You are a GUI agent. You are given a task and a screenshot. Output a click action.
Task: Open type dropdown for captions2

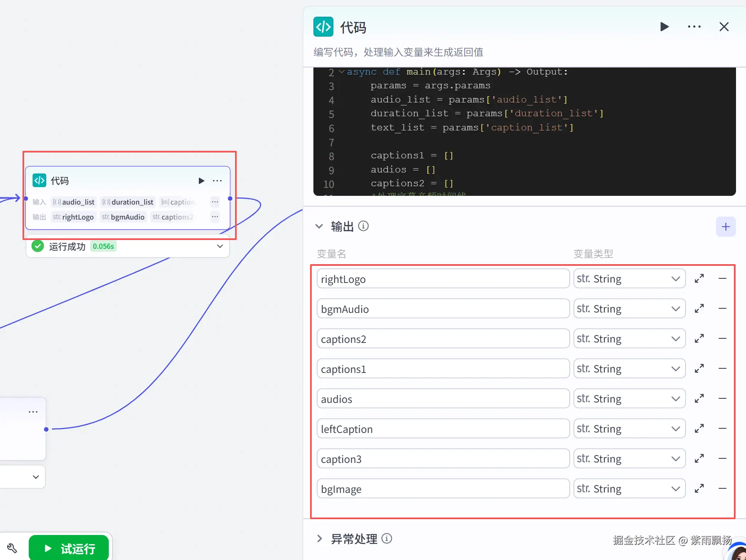pos(629,339)
